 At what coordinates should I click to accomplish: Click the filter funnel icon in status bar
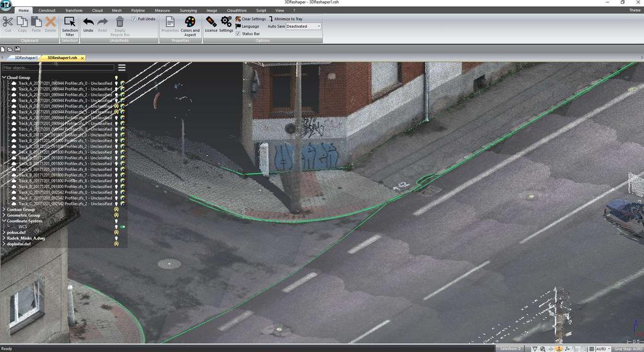(x=535, y=349)
